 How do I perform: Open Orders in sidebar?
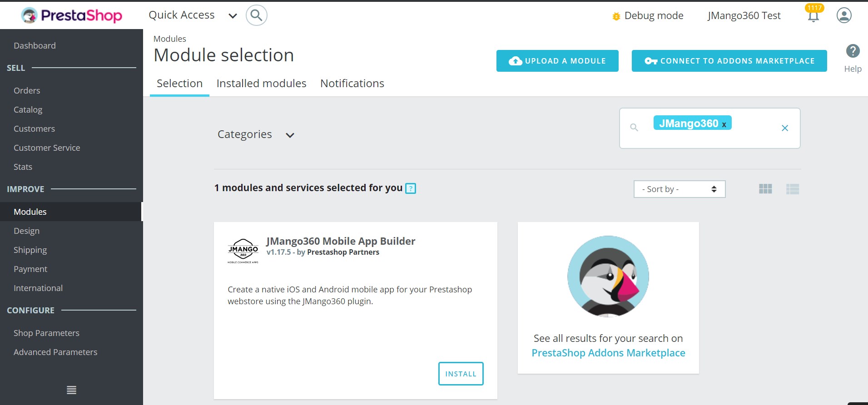tap(27, 90)
